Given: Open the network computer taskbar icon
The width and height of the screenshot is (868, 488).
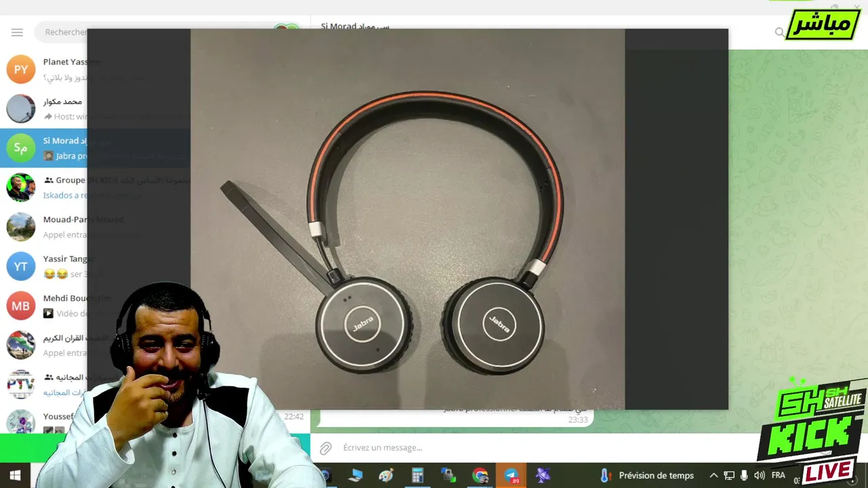Looking at the screenshot, I should 355,476.
